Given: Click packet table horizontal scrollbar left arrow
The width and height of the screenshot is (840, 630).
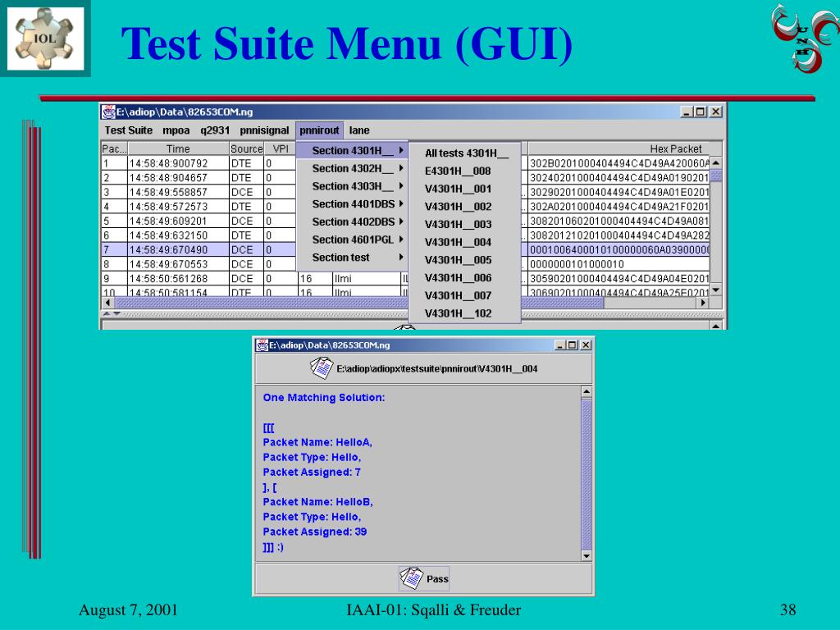Looking at the screenshot, I should (108, 303).
